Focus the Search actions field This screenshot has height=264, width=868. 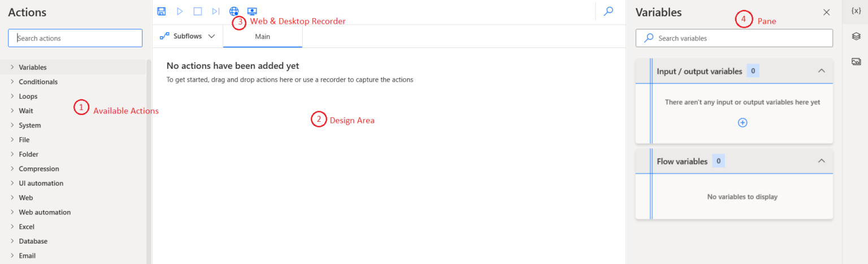(x=75, y=38)
